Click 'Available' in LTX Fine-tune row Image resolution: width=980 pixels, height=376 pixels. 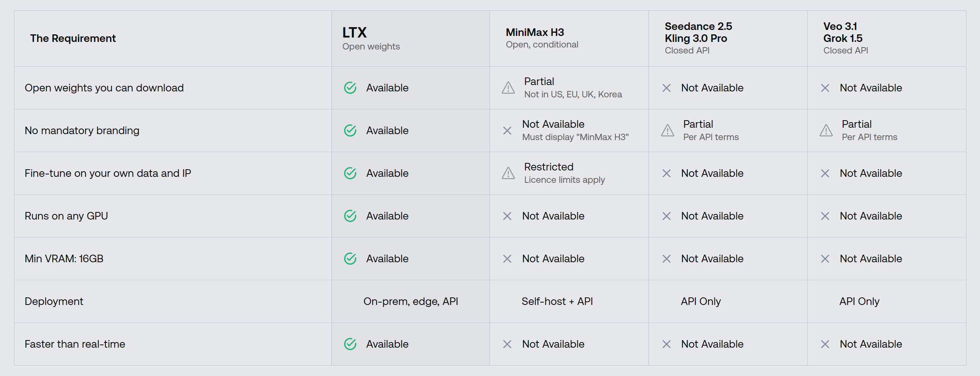tap(387, 173)
